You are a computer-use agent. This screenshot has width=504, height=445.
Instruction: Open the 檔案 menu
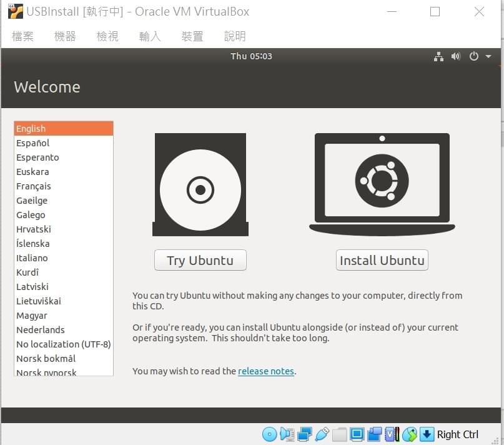[x=22, y=36]
